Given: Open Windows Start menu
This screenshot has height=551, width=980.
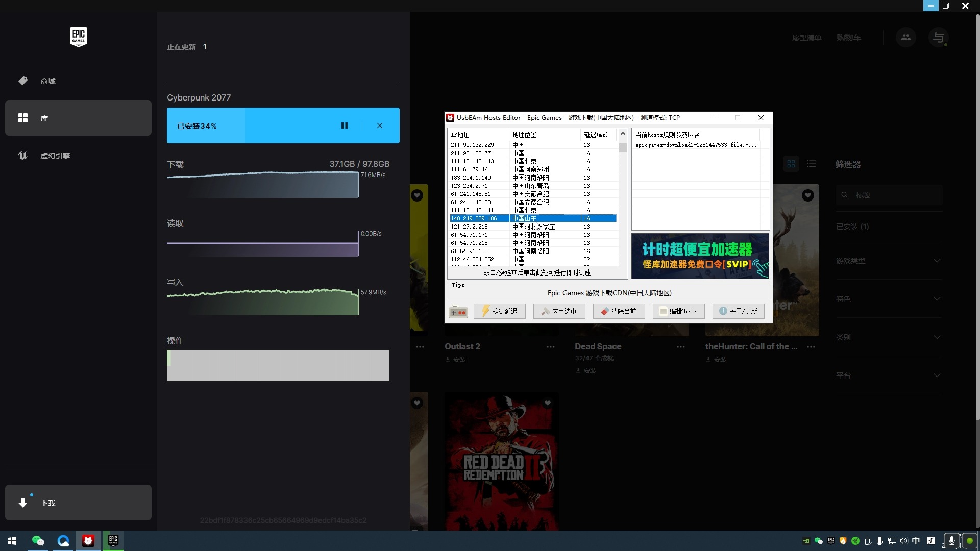Looking at the screenshot, I should tap(12, 541).
